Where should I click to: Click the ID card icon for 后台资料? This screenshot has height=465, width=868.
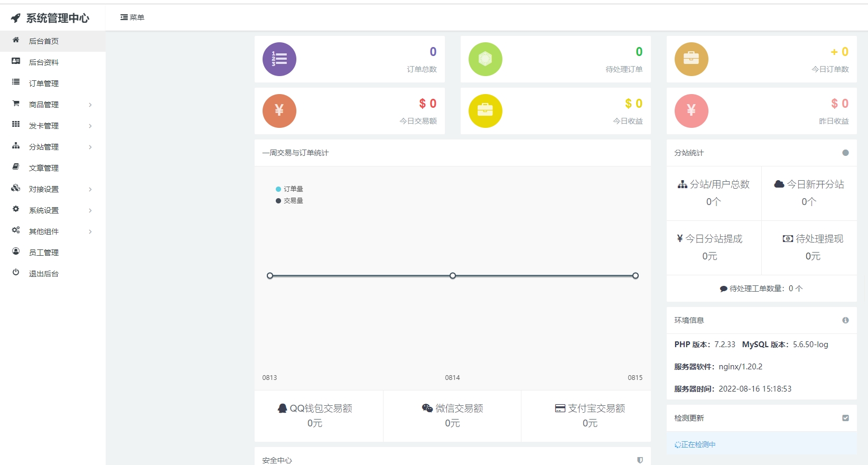pyautogui.click(x=16, y=61)
